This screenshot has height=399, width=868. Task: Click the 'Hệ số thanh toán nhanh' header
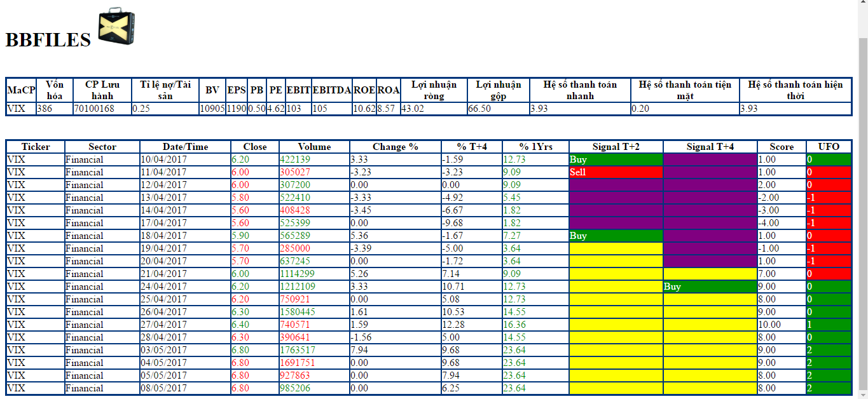(580, 90)
